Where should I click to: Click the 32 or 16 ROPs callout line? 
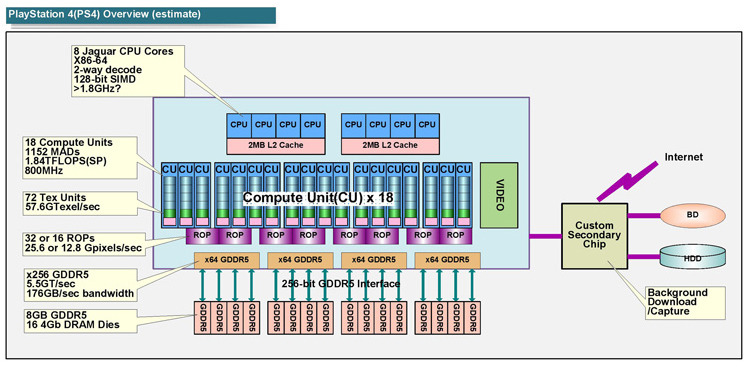(x=59, y=238)
